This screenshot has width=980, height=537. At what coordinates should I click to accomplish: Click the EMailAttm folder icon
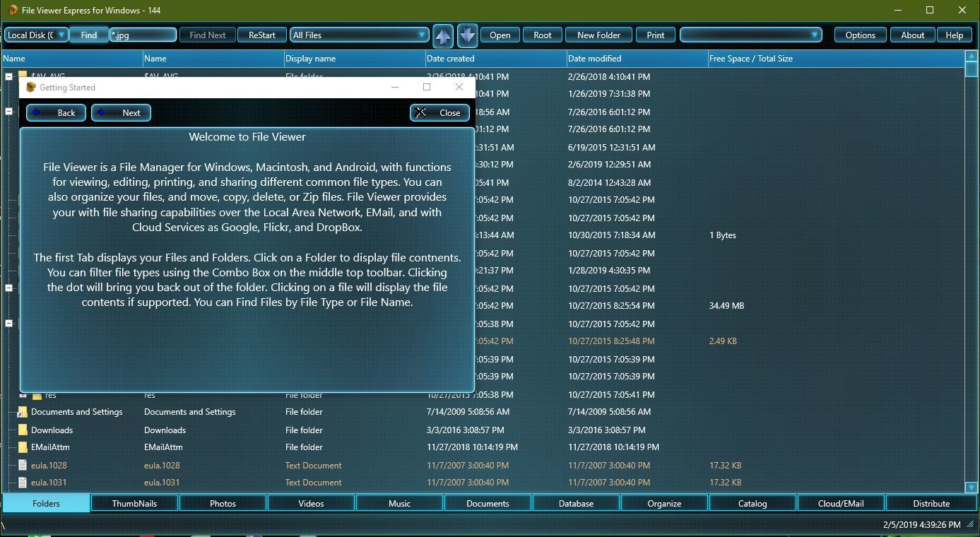(23, 447)
